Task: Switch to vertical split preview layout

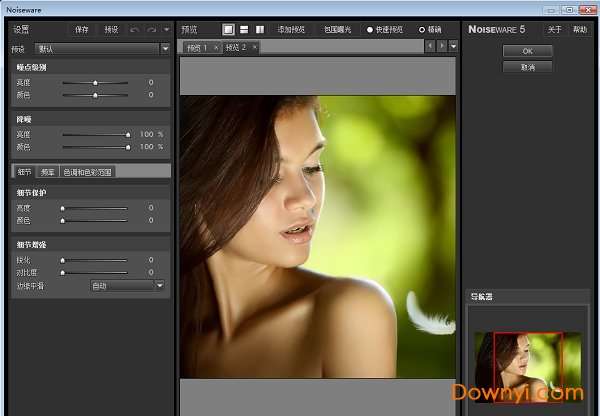Action: coord(260,30)
